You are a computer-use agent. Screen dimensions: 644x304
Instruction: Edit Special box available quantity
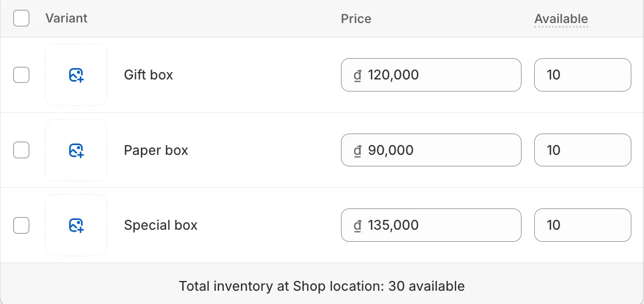click(x=582, y=225)
